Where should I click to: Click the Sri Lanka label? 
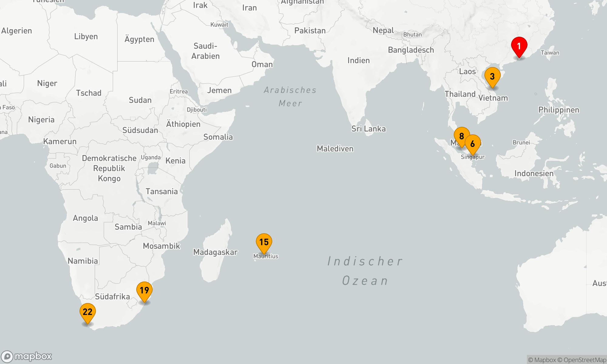click(x=368, y=129)
